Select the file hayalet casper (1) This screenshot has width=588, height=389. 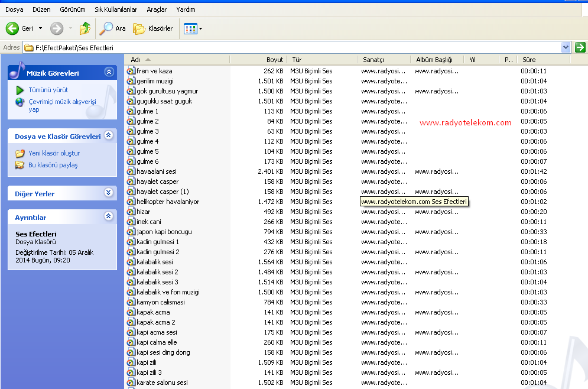(163, 192)
